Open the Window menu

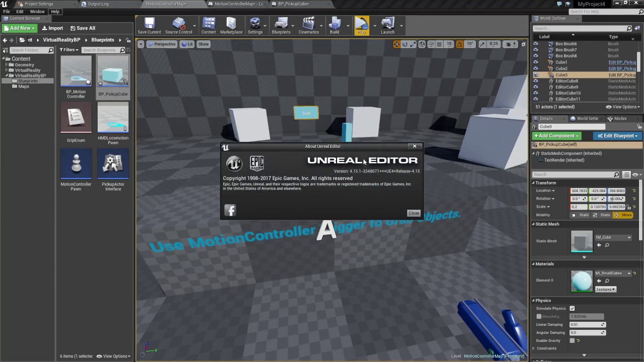pyautogui.click(x=37, y=12)
